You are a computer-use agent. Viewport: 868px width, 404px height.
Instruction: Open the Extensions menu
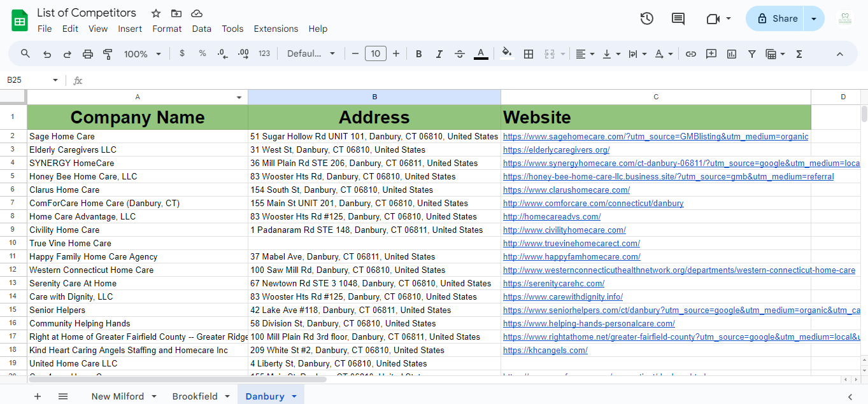point(276,29)
